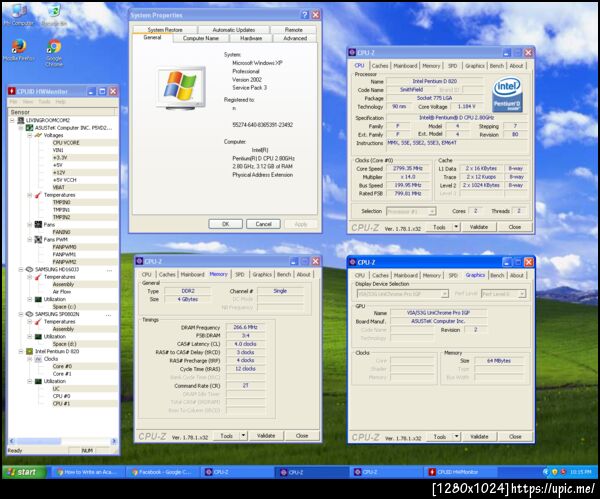Open System Restore tab in System Properties
Screen dimensions: 600x499
pyautogui.click(x=165, y=29)
